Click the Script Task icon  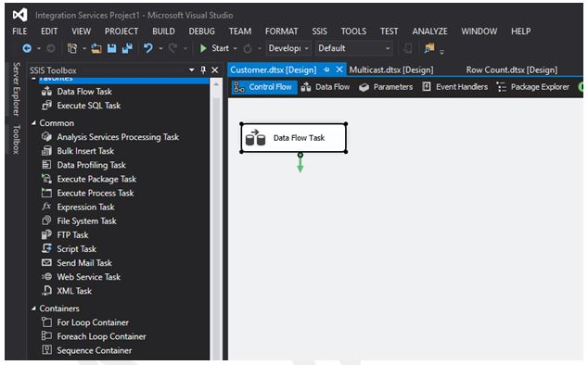point(46,248)
